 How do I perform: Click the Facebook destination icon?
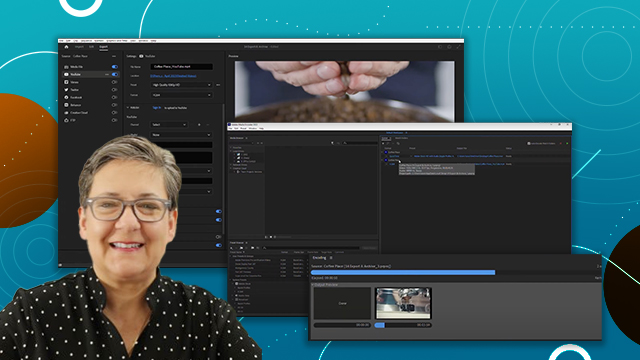(x=66, y=98)
